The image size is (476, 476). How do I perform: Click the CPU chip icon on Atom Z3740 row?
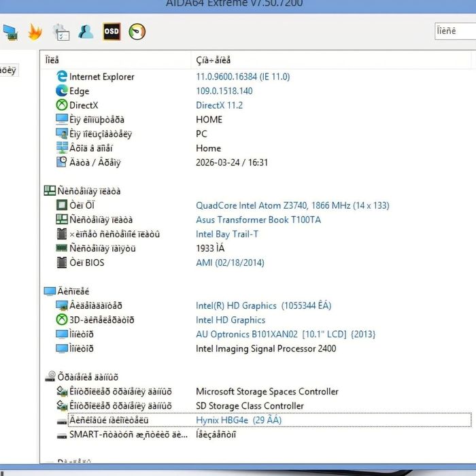(x=62, y=205)
